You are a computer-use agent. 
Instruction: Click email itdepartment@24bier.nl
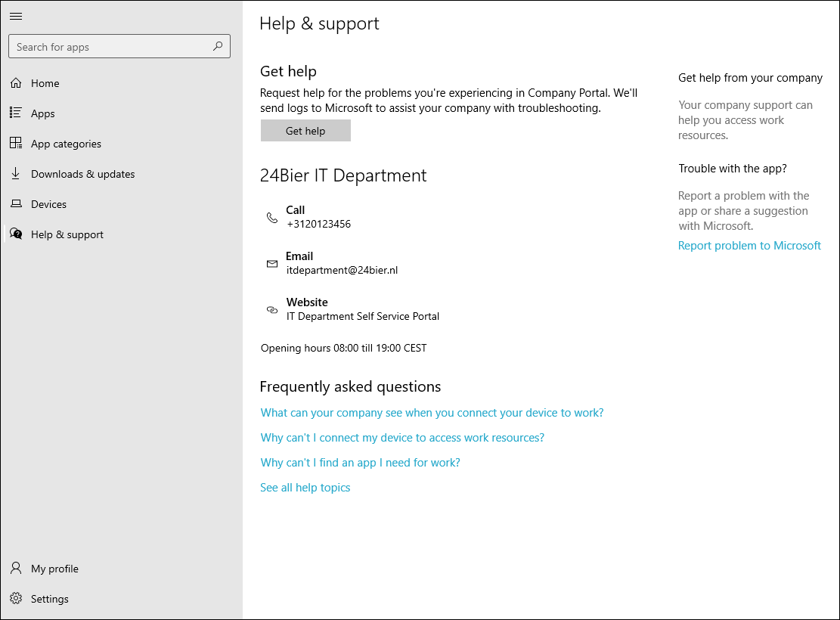[342, 270]
